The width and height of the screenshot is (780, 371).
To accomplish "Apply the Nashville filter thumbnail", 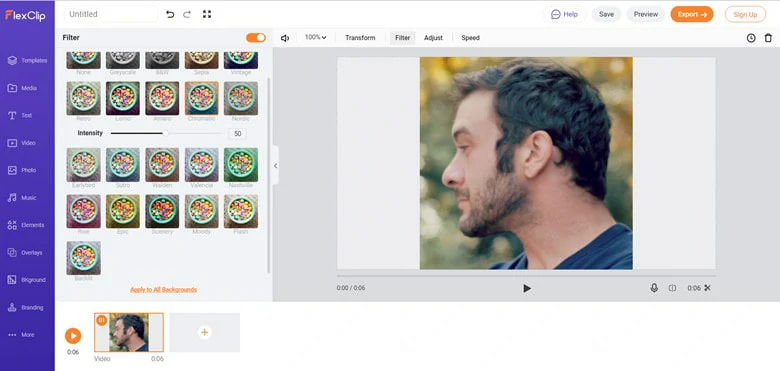I will [x=241, y=165].
